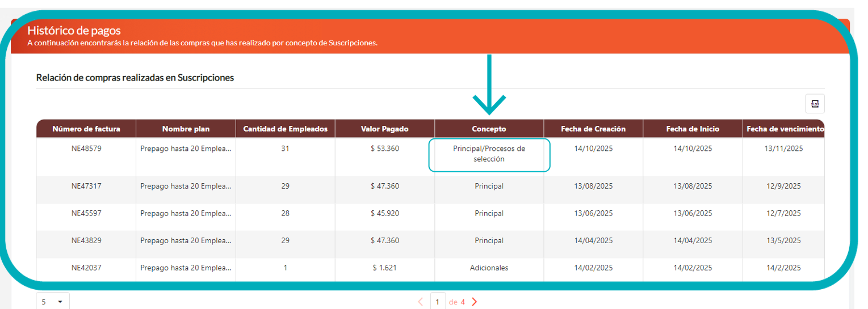This screenshot has height=309, width=868.
Task: Click the previous page arrow
Action: point(420,302)
